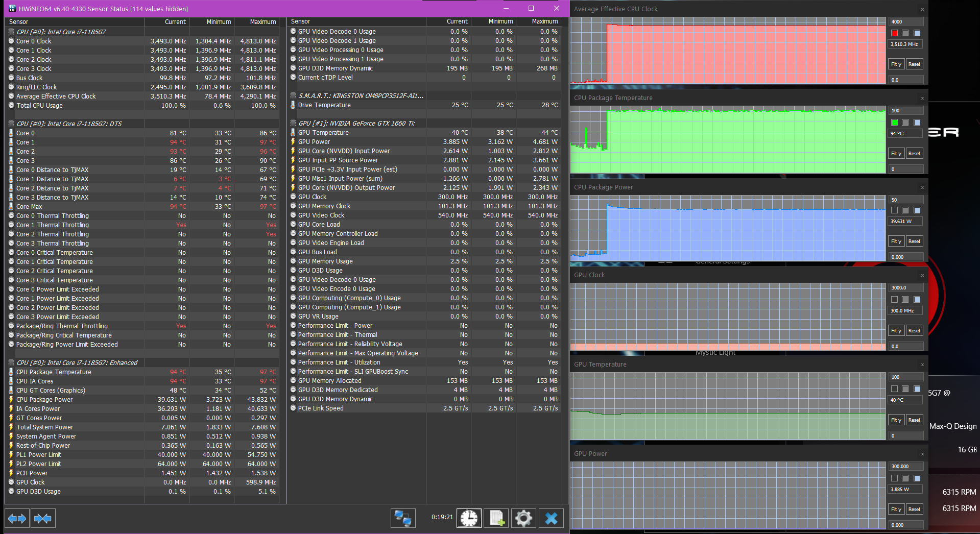Close the GPU Clock graph panel
Screen dimensions: 980x534
pyautogui.click(x=922, y=275)
